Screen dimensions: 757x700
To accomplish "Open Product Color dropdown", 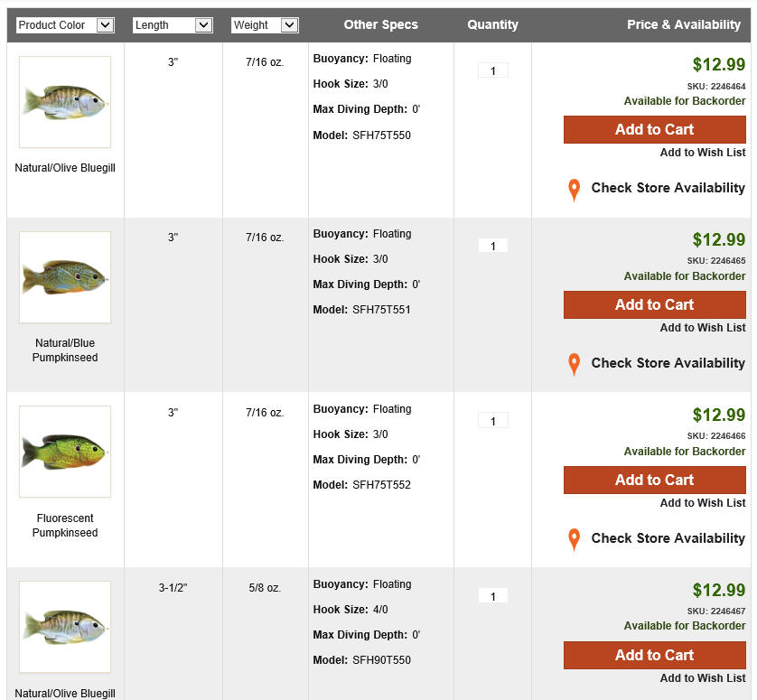I will (x=65, y=25).
